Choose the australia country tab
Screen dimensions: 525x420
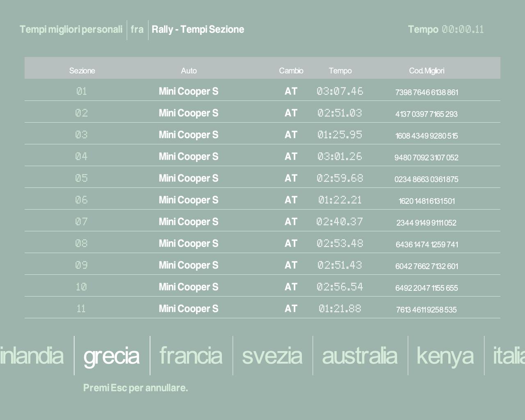pyautogui.click(x=359, y=356)
